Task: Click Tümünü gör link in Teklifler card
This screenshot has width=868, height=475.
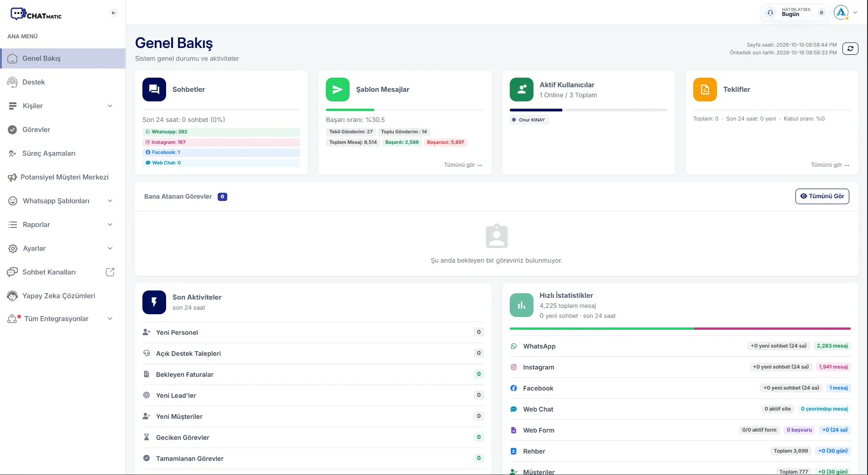Action: coord(830,165)
